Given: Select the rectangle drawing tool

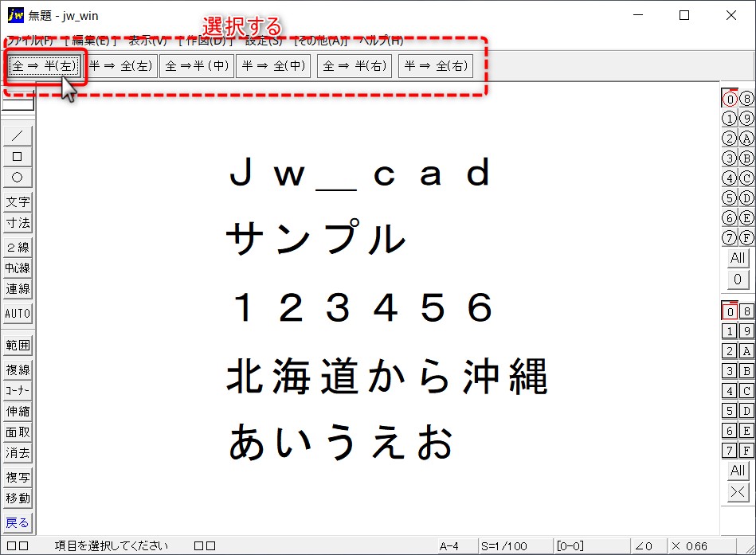Looking at the screenshot, I should 18,157.
